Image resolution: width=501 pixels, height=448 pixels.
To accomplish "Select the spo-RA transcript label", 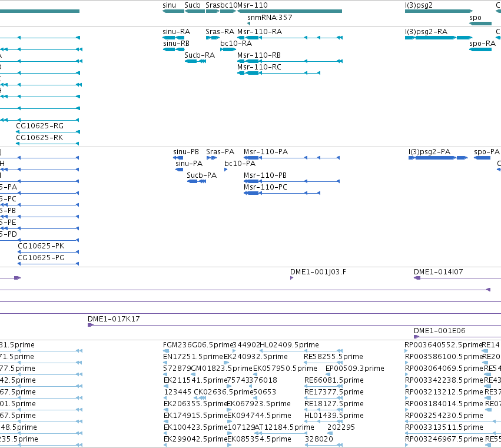I will click(x=483, y=44).
